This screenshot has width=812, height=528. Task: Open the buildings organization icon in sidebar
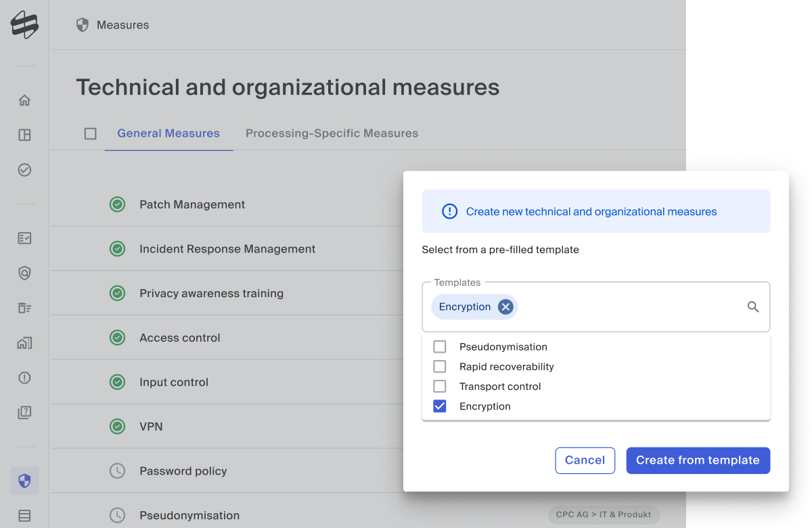[x=24, y=343]
